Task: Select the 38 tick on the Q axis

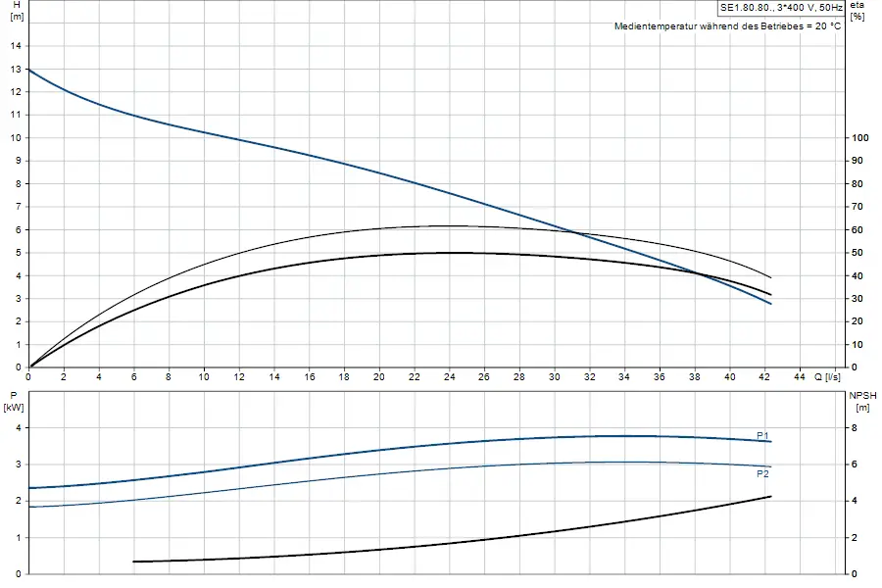Action: point(694,377)
